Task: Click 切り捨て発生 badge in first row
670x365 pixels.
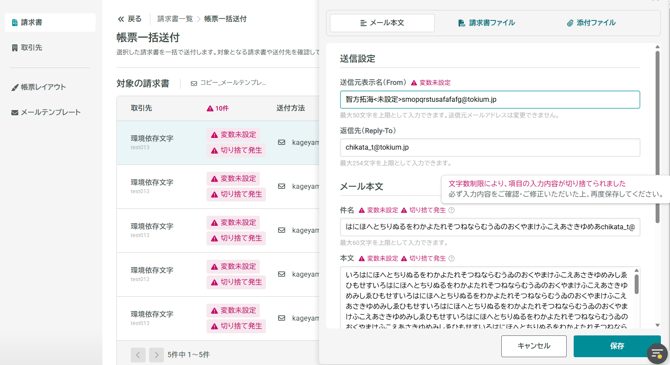Action: 236,150
